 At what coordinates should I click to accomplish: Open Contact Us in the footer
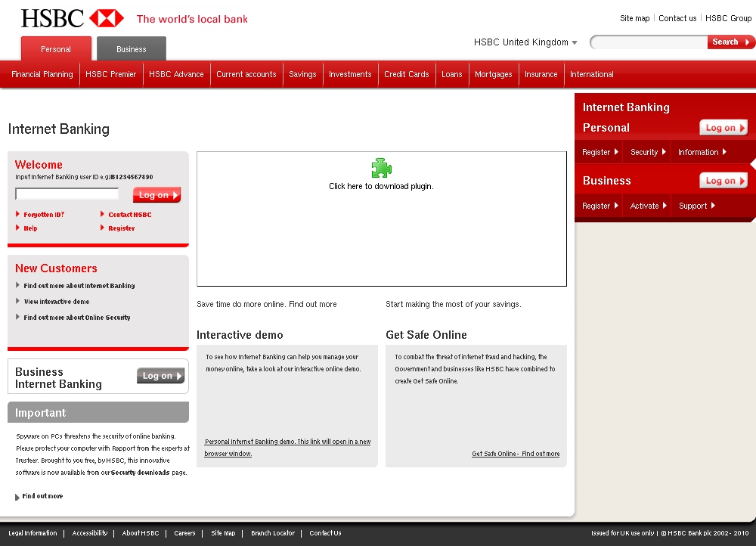point(325,533)
